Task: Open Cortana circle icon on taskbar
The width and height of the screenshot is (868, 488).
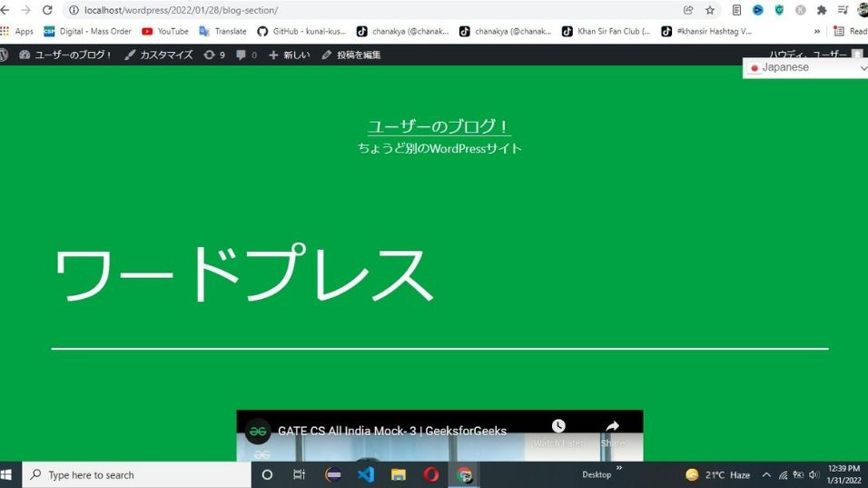Action: click(267, 474)
